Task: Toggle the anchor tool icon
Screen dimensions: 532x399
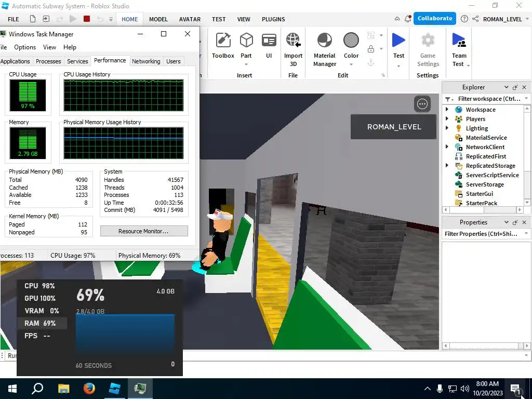Action: pos(371,62)
